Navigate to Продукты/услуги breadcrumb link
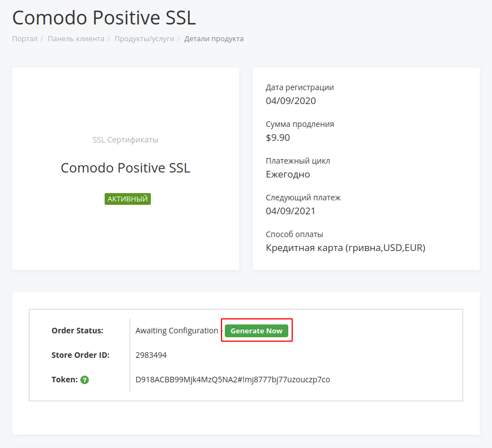492x448 pixels. 144,39
